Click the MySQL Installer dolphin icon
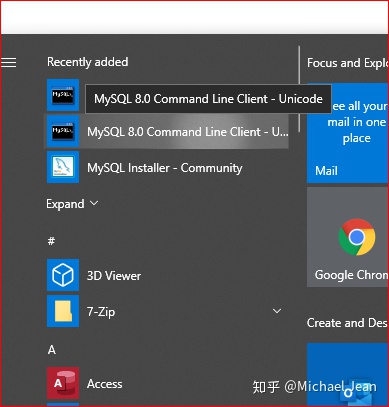Image resolution: width=389 pixels, height=407 pixels. click(63, 167)
